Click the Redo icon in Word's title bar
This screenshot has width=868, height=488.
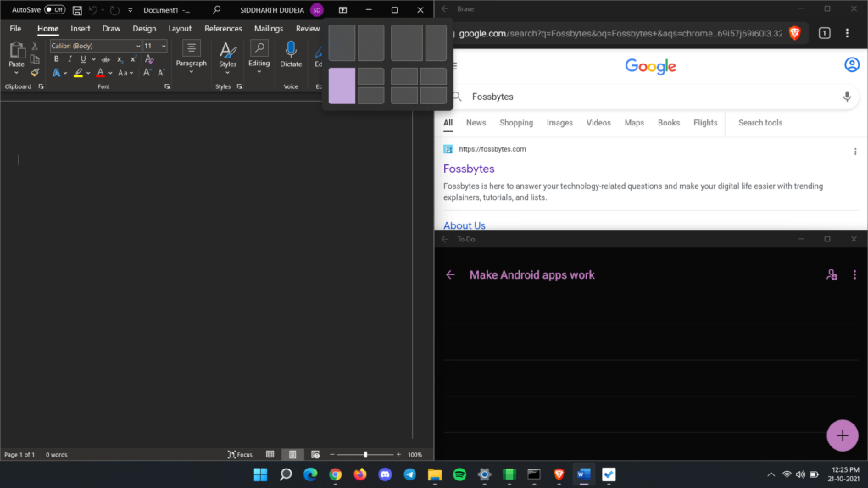[114, 10]
